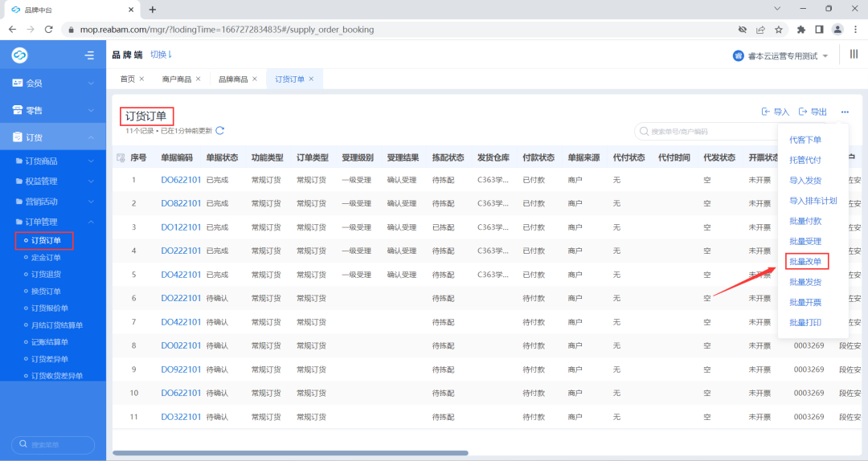
Task: Click the refresh icon beside record count
Action: (x=220, y=130)
